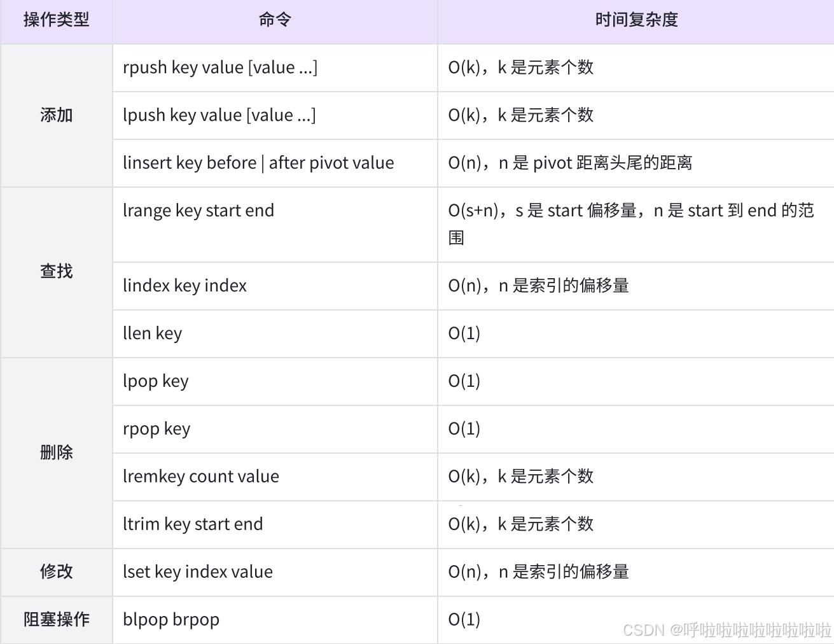This screenshot has width=834, height=644.
Task: Click the 时间复杂度 column header
Action: coord(636,20)
